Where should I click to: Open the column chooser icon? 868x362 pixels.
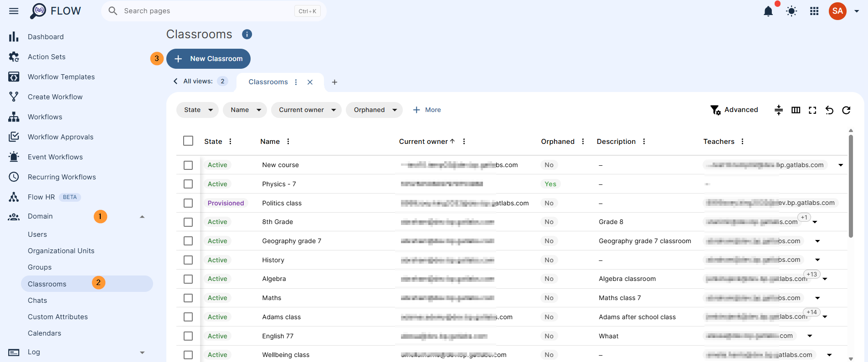pyautogui.click(x=796, y=110)
